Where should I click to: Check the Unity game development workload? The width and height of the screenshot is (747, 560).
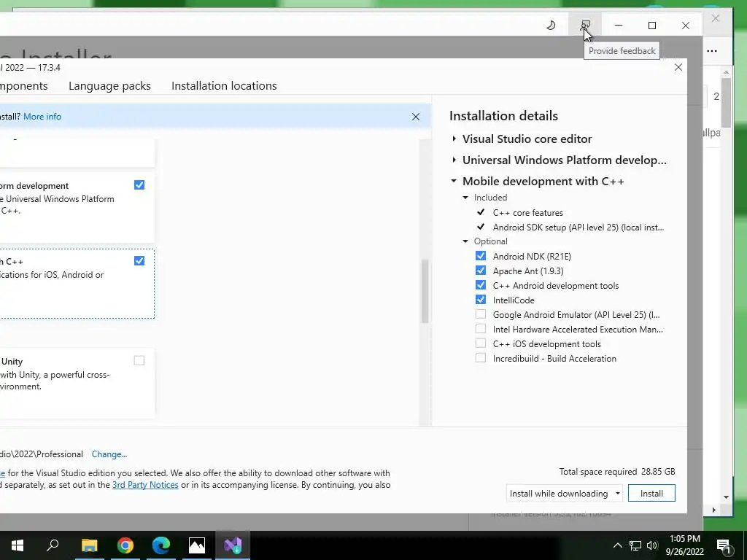click(x=139, y=360)
